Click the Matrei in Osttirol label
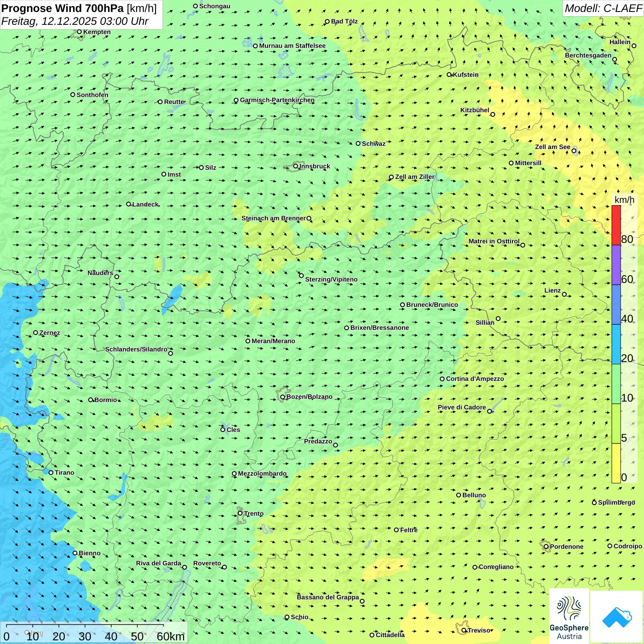 [x=494, y=241]
